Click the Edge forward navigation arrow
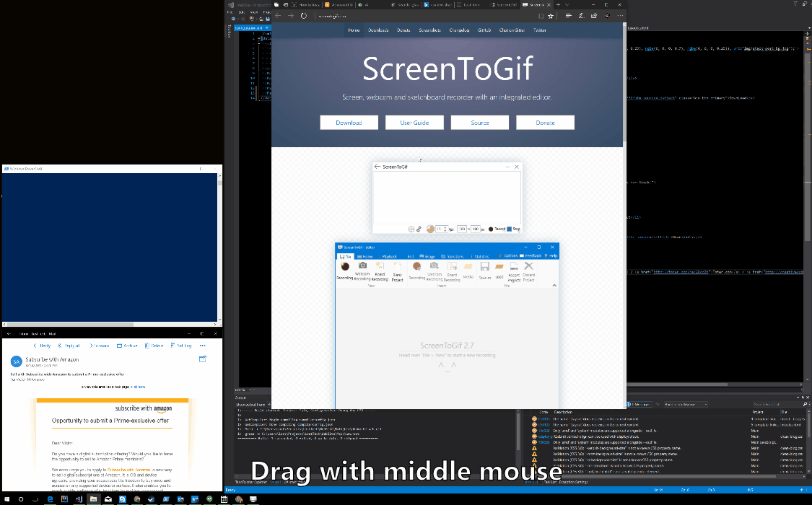The width and height of the screenshot is (812, 505). tap(291, 16)
